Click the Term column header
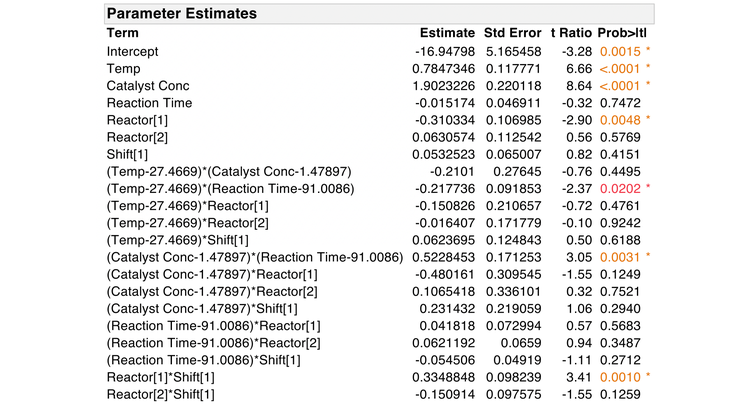 point(122,33)
